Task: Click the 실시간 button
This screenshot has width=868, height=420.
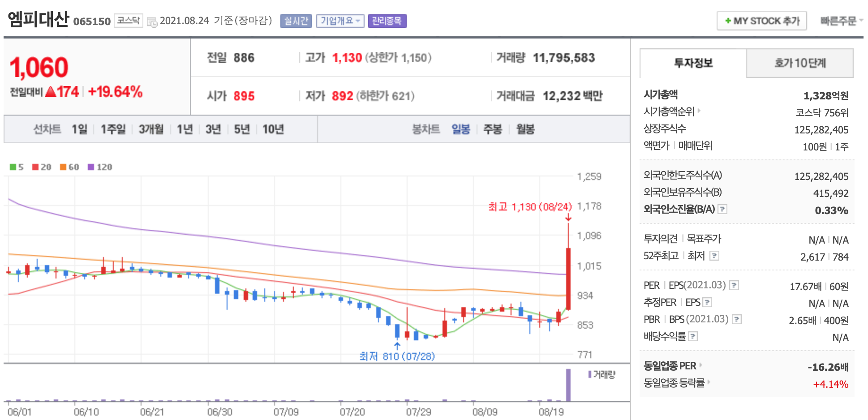Action: point(296,21)
